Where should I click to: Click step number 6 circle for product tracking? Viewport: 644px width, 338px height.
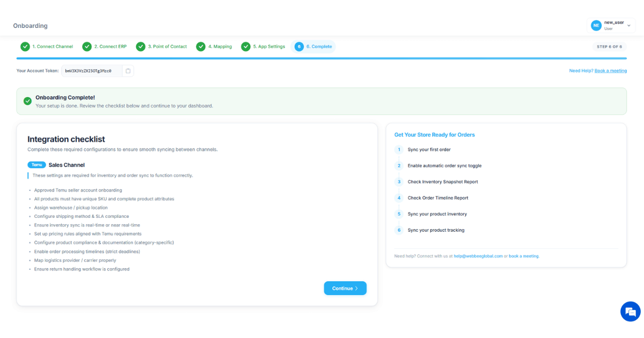pos(399,230)
